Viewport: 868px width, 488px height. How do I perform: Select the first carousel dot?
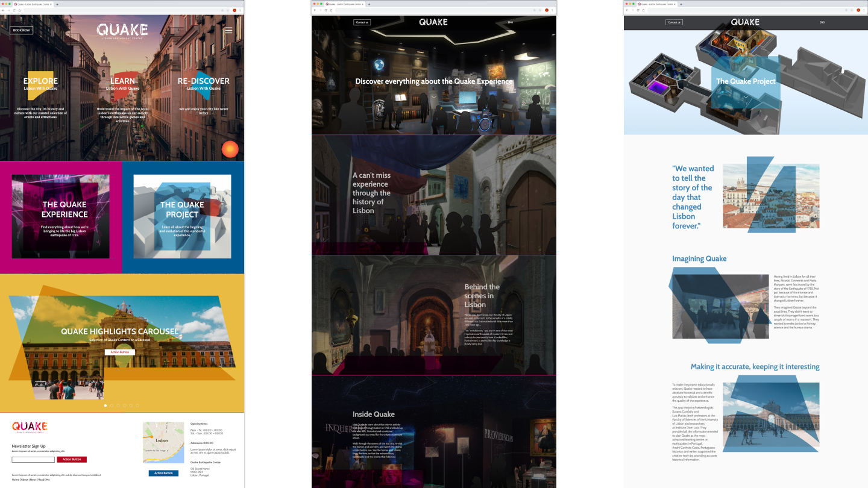(105, 405)
